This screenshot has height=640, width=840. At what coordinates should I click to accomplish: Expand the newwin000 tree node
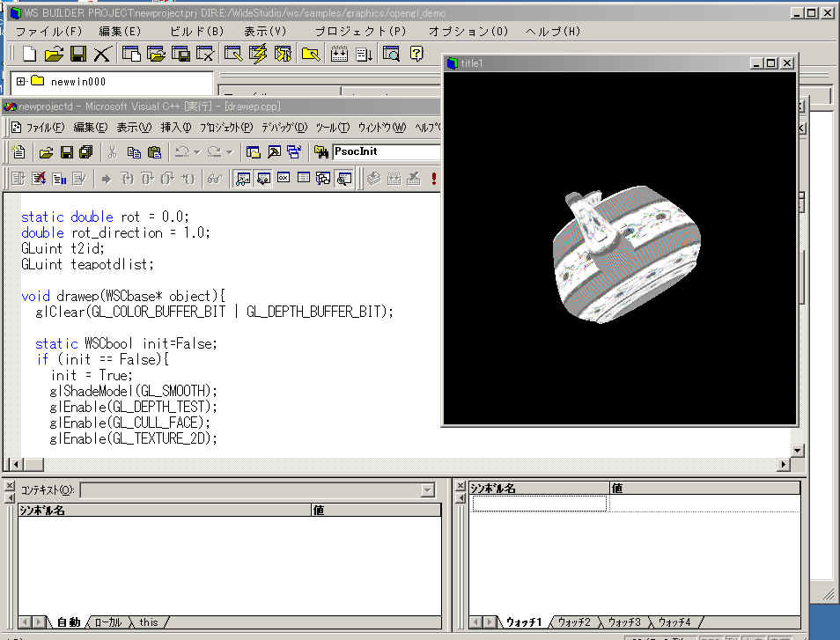21,82
